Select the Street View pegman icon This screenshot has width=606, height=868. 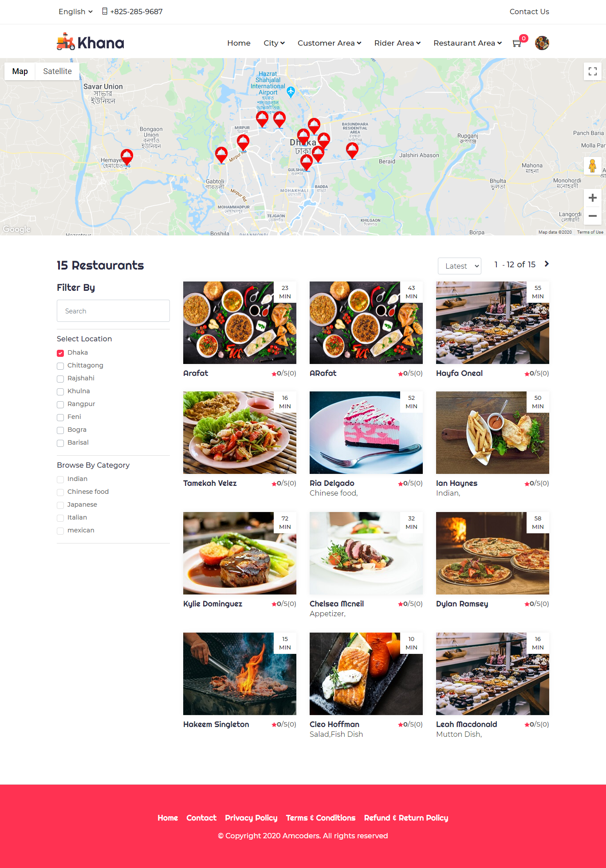(592, 166)
